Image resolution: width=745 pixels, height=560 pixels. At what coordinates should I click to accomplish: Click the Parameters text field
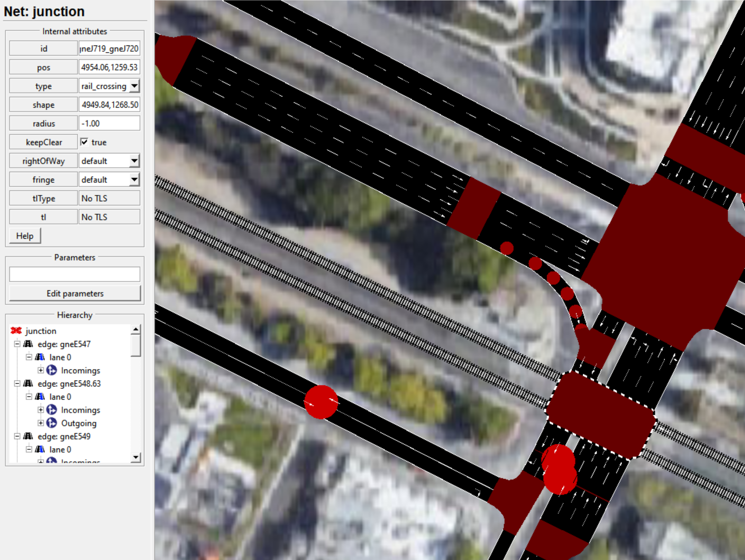tap(75, 274)
